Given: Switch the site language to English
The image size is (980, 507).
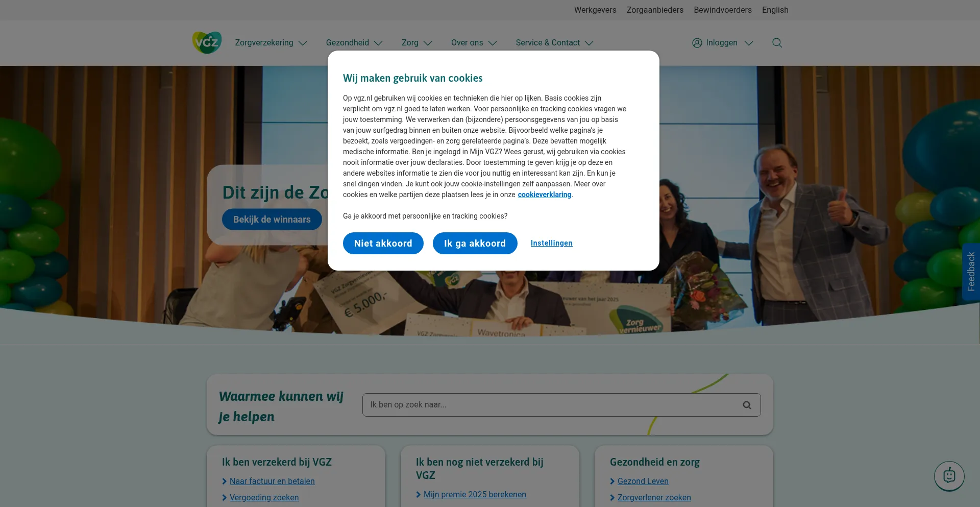Looking at the screenshot, I should tap(775, 10).
